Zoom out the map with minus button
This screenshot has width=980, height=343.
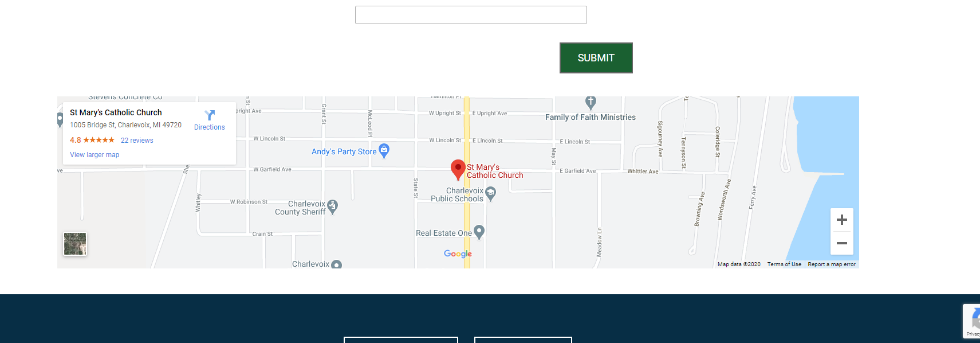(x=841, y=243)
